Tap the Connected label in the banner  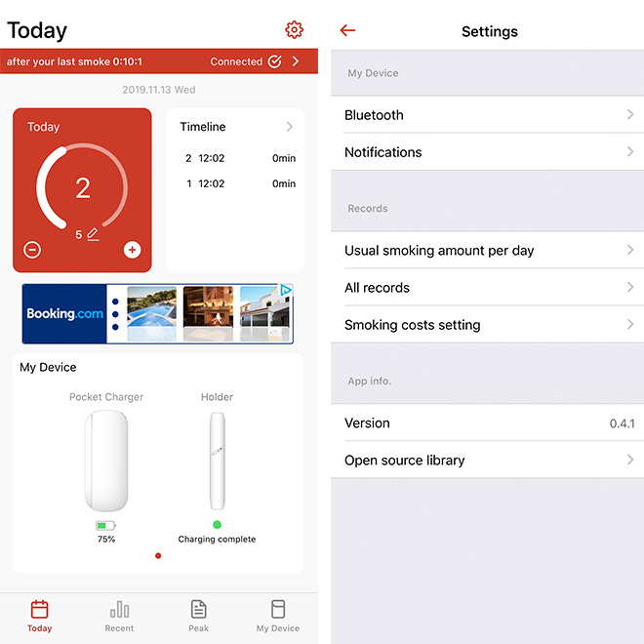pos(236,61)
